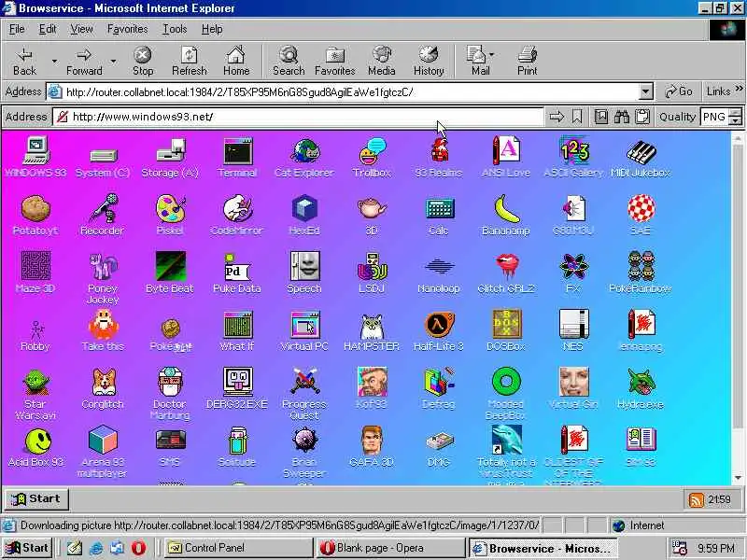The width and height of the screenshot is (747, 560).
Task: Open the PokeRainbow icon
Action: pos(641,273)
